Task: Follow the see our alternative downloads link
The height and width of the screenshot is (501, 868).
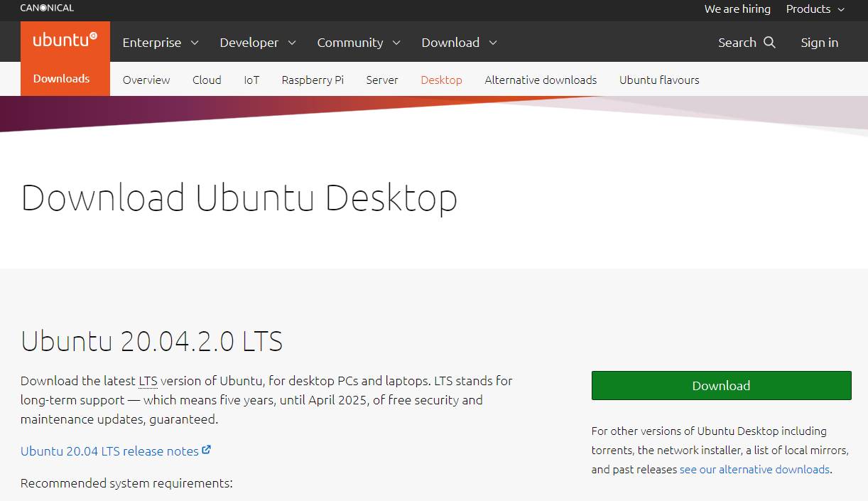Action: 754,470
